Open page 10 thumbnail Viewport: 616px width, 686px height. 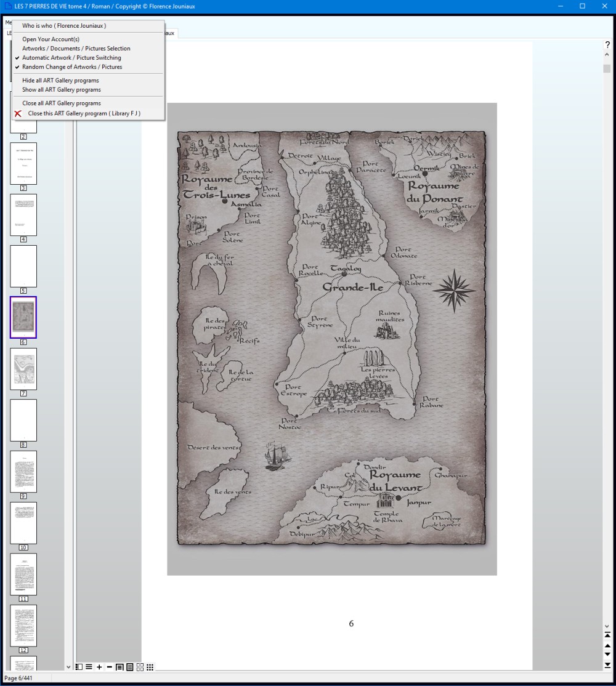pyautogui.click(x=23, y=523)
